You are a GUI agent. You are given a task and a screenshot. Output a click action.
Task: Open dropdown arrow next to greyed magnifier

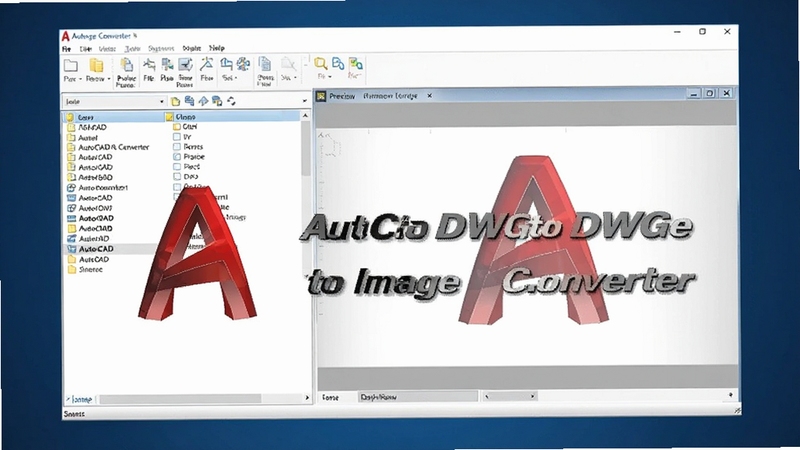[x=295, y=78]
